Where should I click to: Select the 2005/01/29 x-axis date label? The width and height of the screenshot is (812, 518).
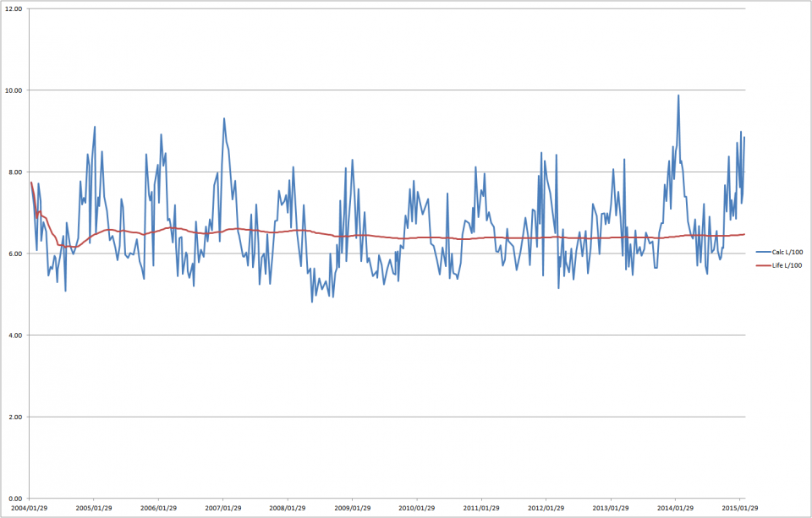94,508
